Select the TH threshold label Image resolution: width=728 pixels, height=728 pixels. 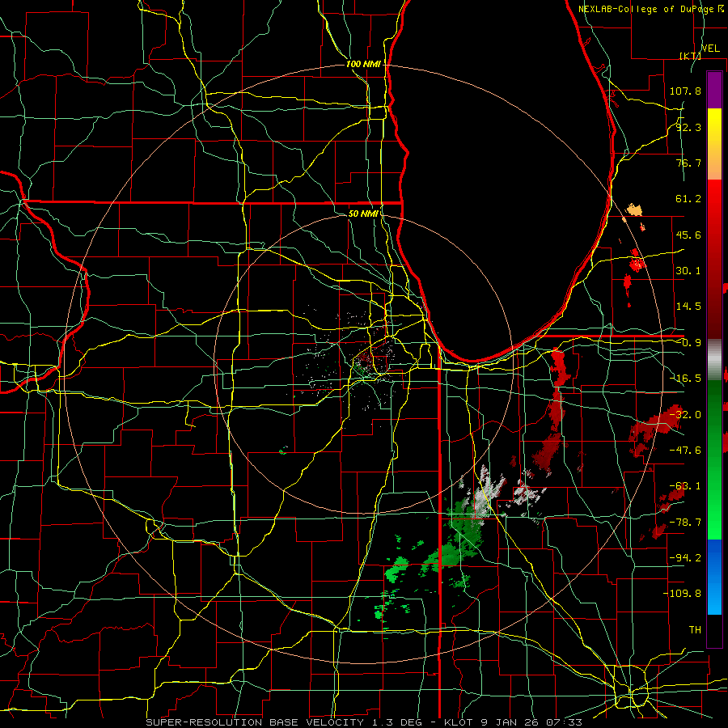coord(695,630)
